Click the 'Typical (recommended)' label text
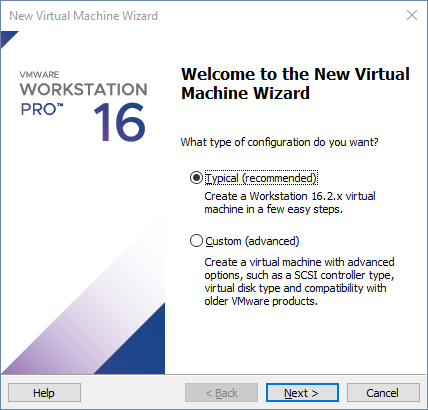The width and height of the screenshot is (428, 410). [261, 178]
